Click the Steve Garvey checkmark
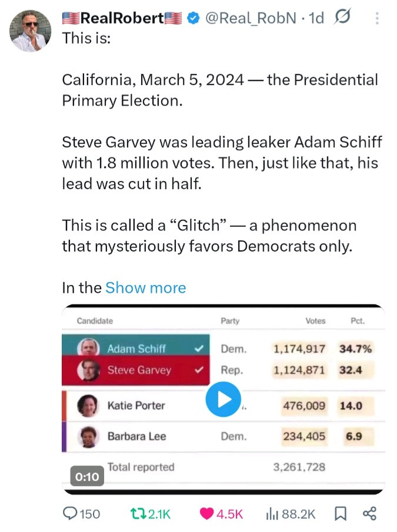This screenshot has height=532, width=397. pos(199,370)
